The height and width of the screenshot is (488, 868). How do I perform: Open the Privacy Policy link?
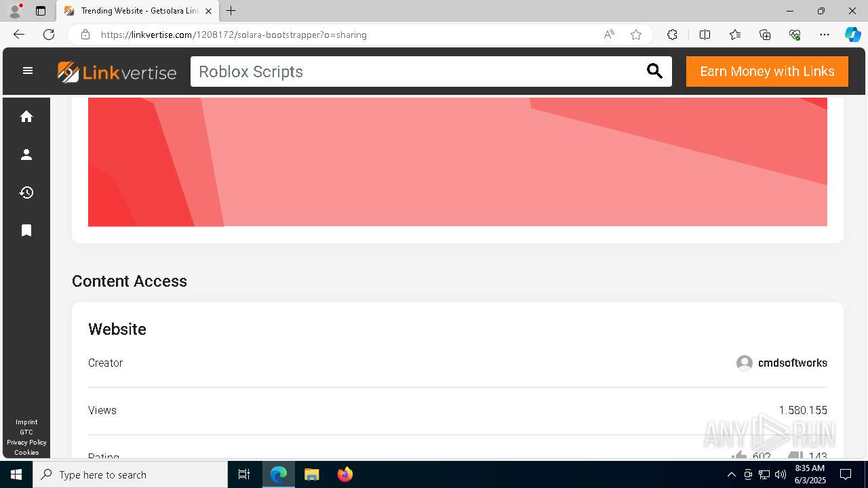pyautogui.click(x=26, y=442)
